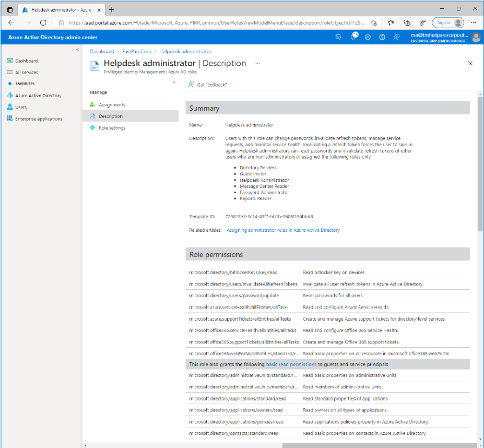
Task: Open the directory and subscription filter icon
Action: pos(338,37)
